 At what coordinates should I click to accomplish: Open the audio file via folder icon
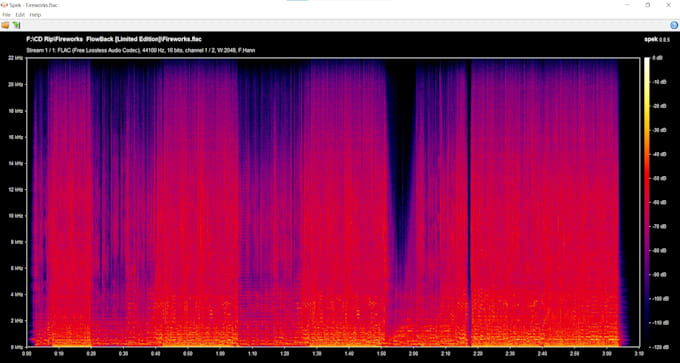click(5, 26)
